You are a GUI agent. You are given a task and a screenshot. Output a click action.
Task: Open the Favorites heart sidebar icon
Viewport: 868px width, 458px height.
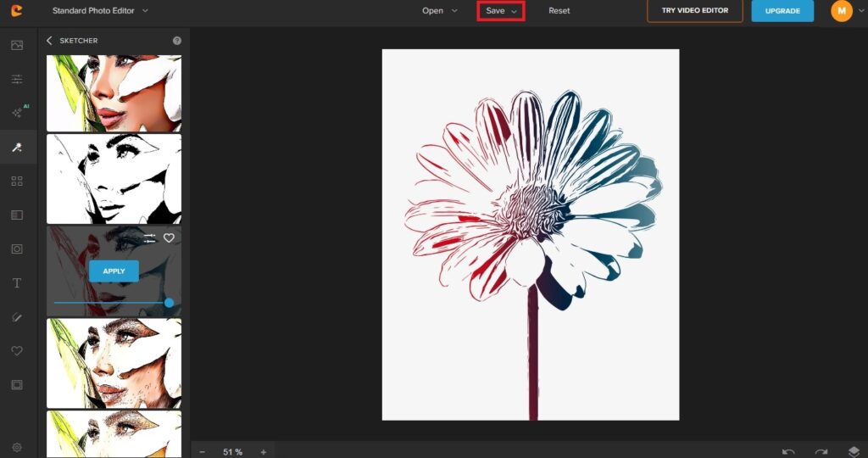(x=17, y=351)
